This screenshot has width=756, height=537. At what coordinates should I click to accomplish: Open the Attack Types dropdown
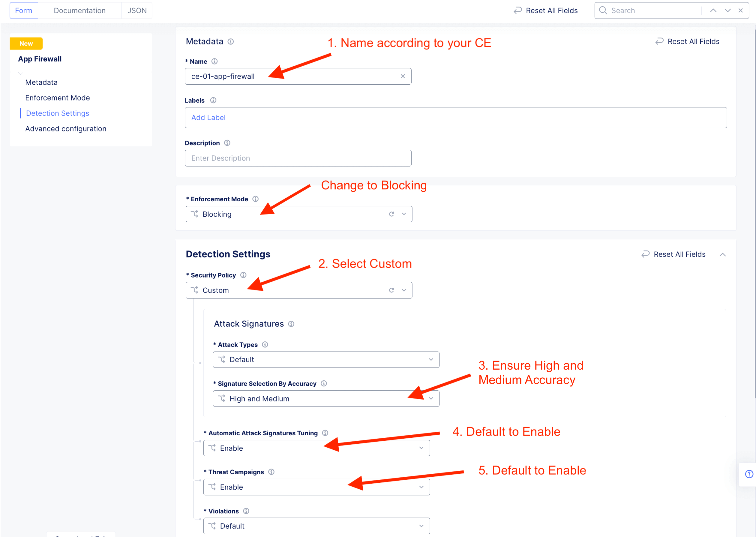click(x=431, y=359)
